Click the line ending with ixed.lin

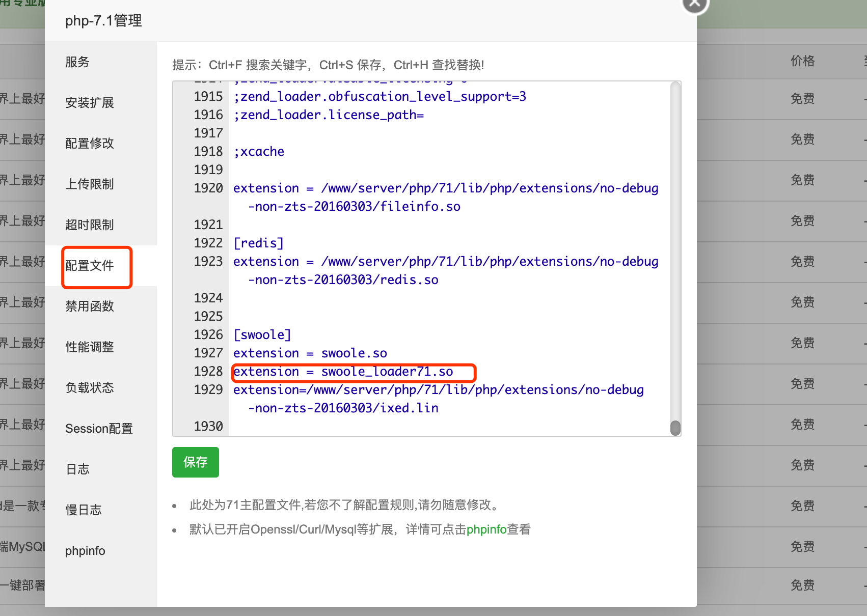click(x=439, y=399)
